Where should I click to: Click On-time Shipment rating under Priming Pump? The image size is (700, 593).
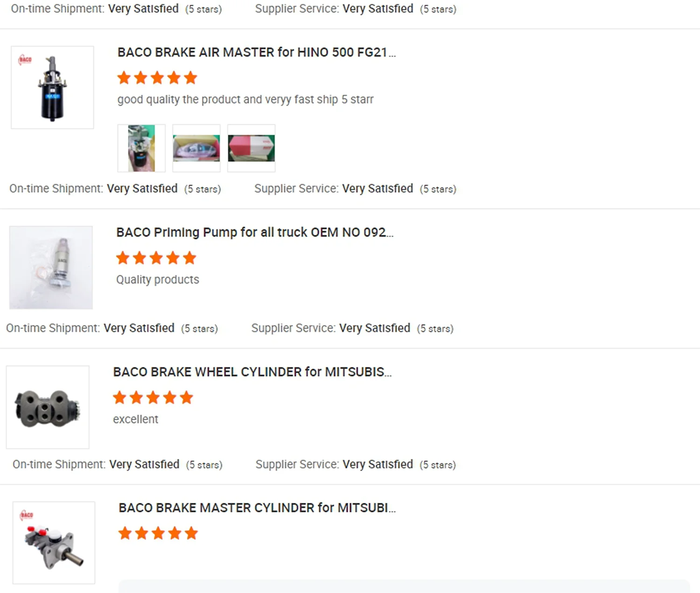coord(112,328)
